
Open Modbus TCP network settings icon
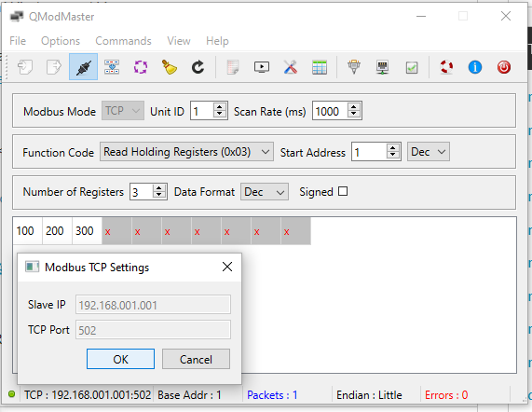[x=383, y=67]
